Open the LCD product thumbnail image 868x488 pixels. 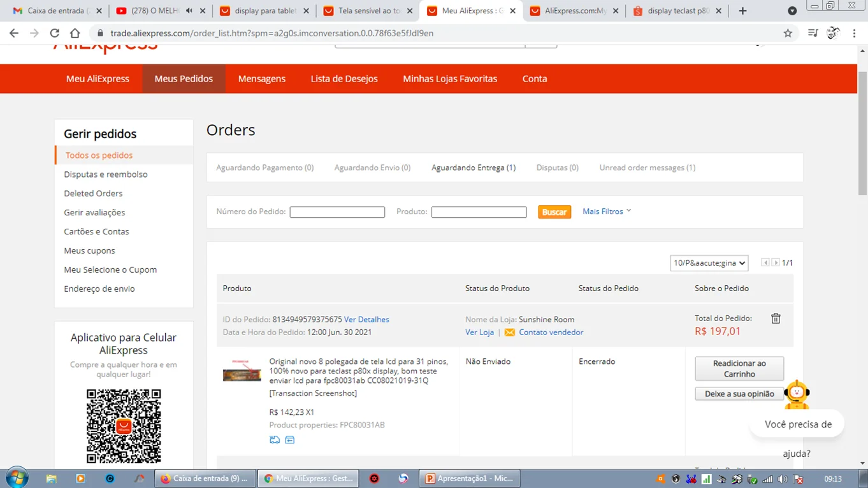[x=242, y=371]
